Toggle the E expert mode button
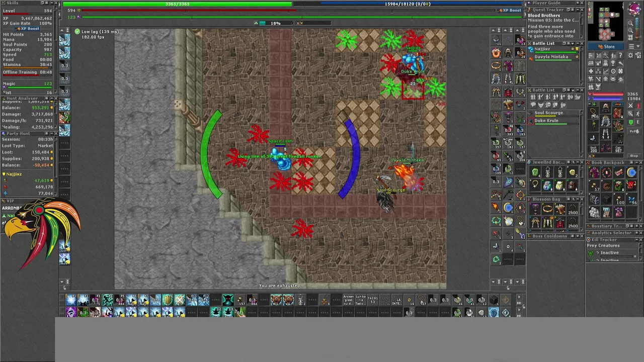The height and width of the screenshot is (362, 644). pos(638,122)
